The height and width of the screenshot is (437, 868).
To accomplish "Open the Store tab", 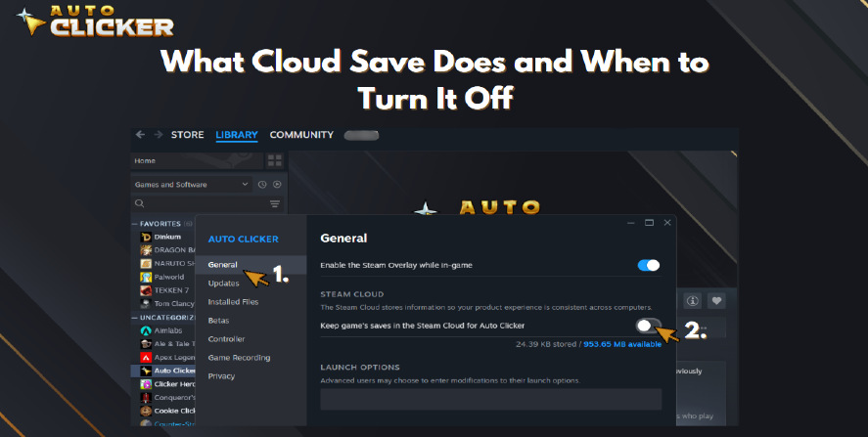I will point(187,135).
